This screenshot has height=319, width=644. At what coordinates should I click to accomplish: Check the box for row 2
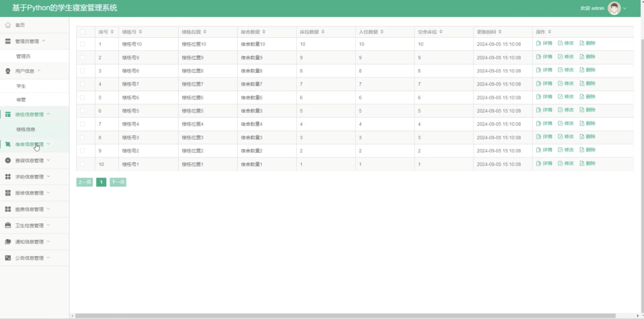[82, 57]
